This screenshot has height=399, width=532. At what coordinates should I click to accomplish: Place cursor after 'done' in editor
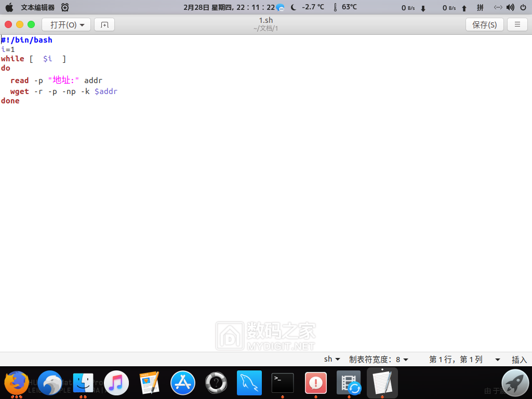[x=20, y=101]
